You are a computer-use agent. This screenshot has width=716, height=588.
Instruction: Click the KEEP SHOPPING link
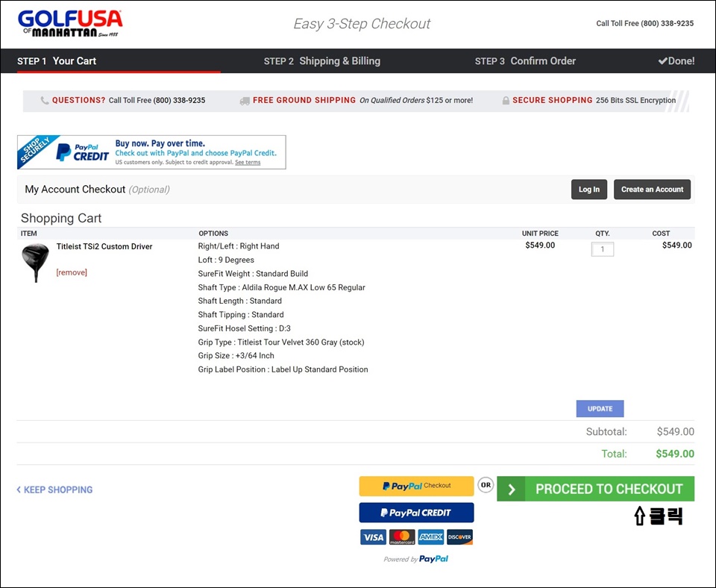(x=54, y=490)
